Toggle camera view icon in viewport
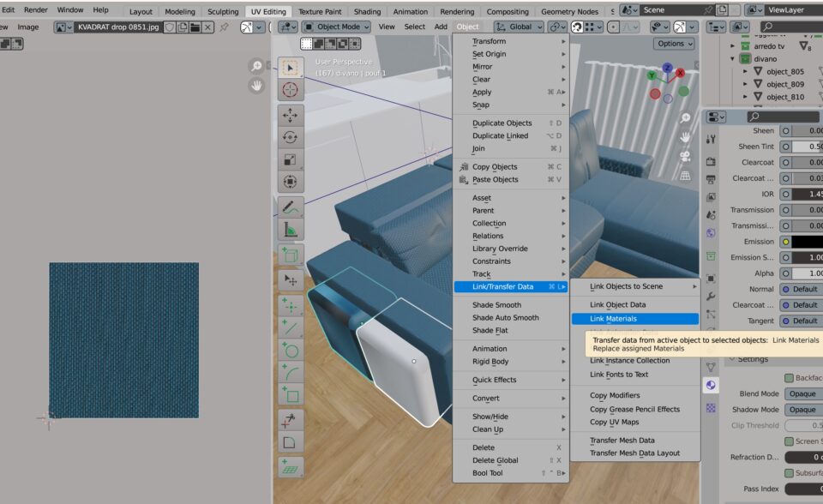Screen dimensions: 823x504 pos(685,157)
